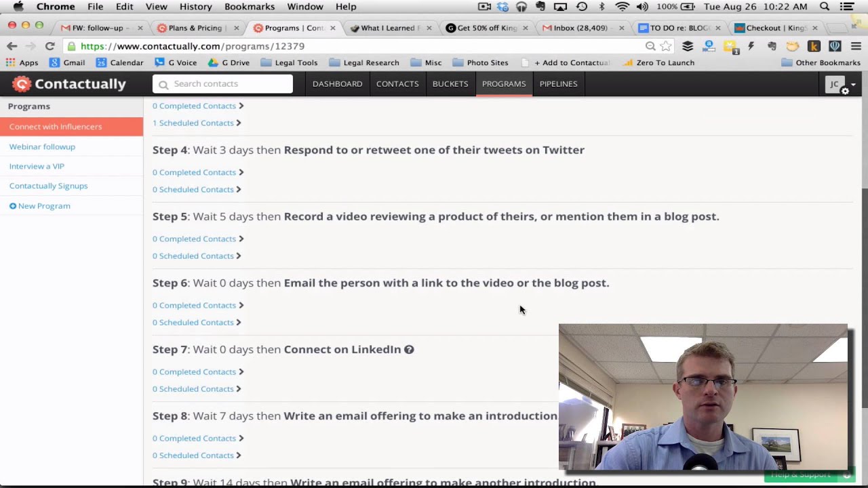Click the zoom magnifier icon in address bar

650,46
